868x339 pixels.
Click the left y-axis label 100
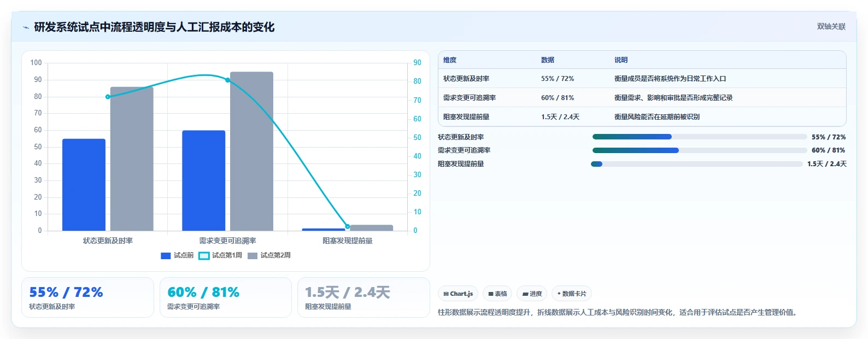tap(36, 63)
